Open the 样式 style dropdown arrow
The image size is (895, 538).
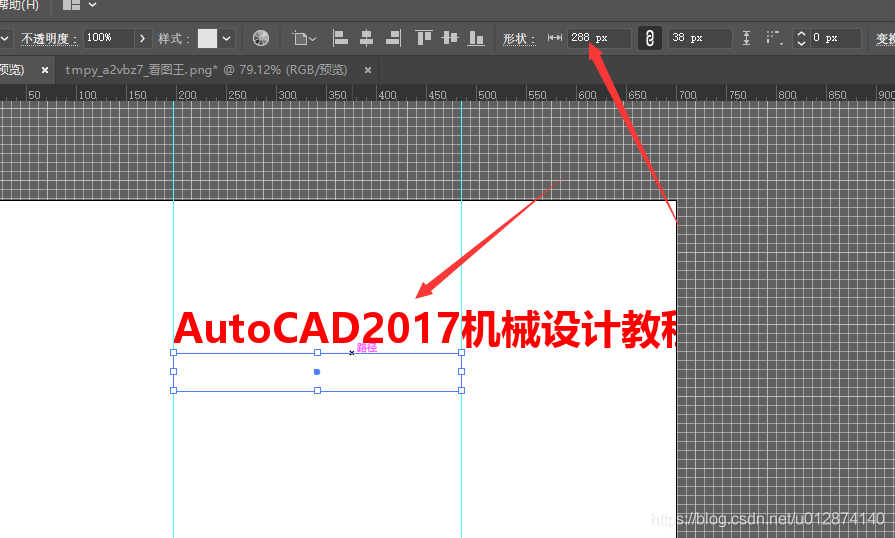227,38
